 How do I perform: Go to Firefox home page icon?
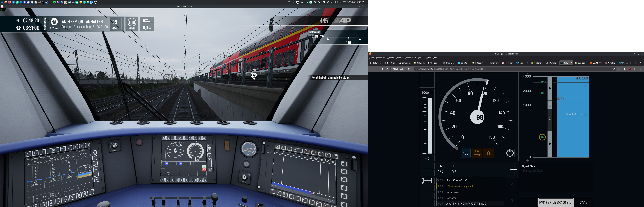click(387, 69)
